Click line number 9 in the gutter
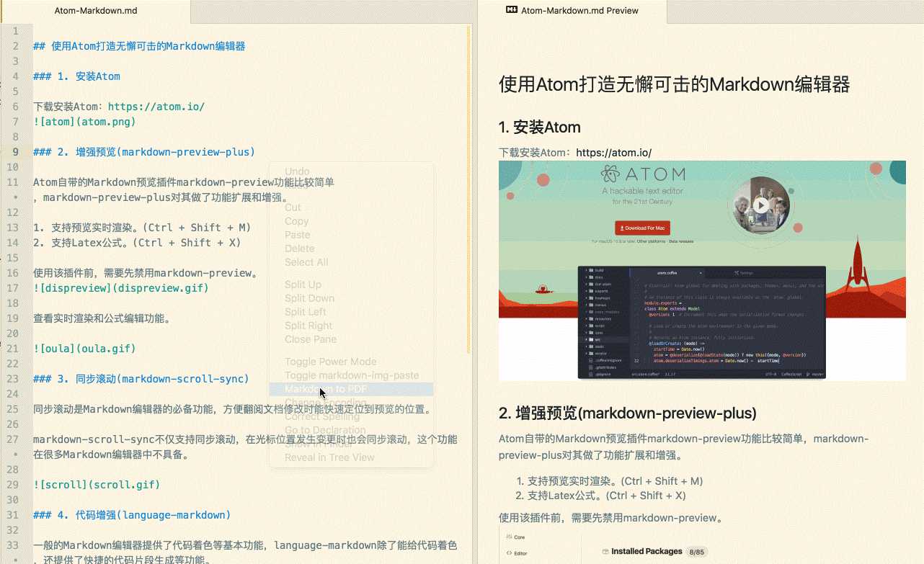Image resolution: width=924 pixels, height=564 pixels. pos(15,152)
